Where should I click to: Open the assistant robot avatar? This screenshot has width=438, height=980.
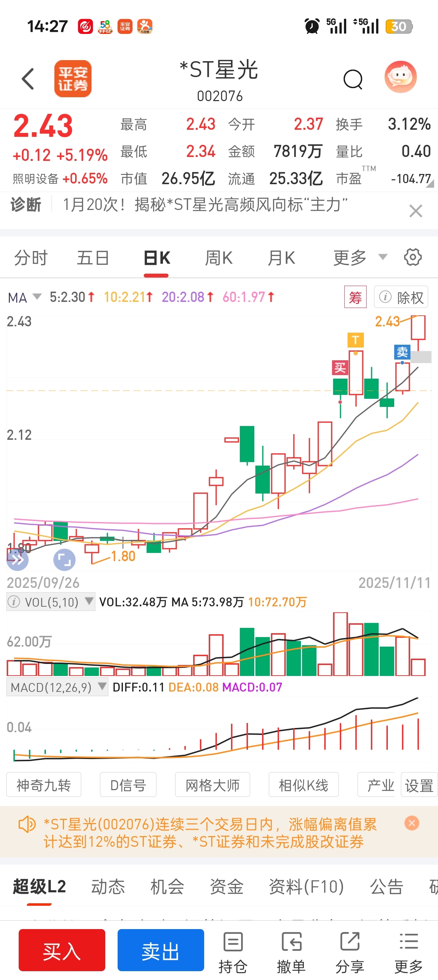[400, 77]
